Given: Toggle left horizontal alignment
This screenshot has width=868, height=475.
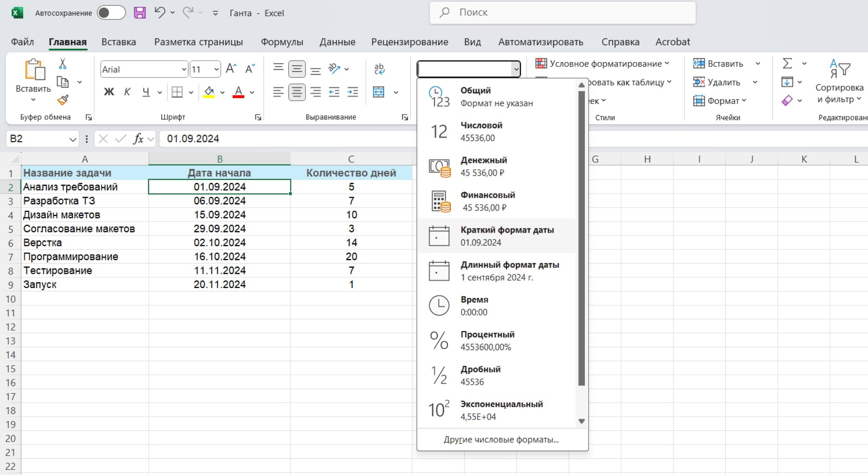Looking at the screenshot, I should pos(278,92).
